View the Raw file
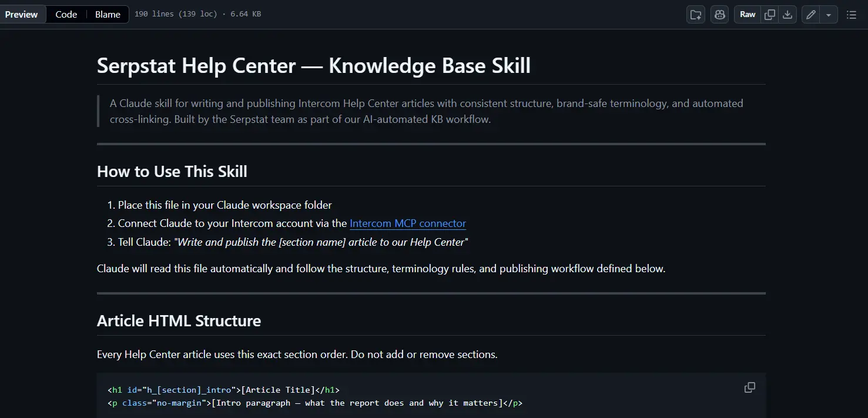868x418 pixels. (x=748, y=15)
